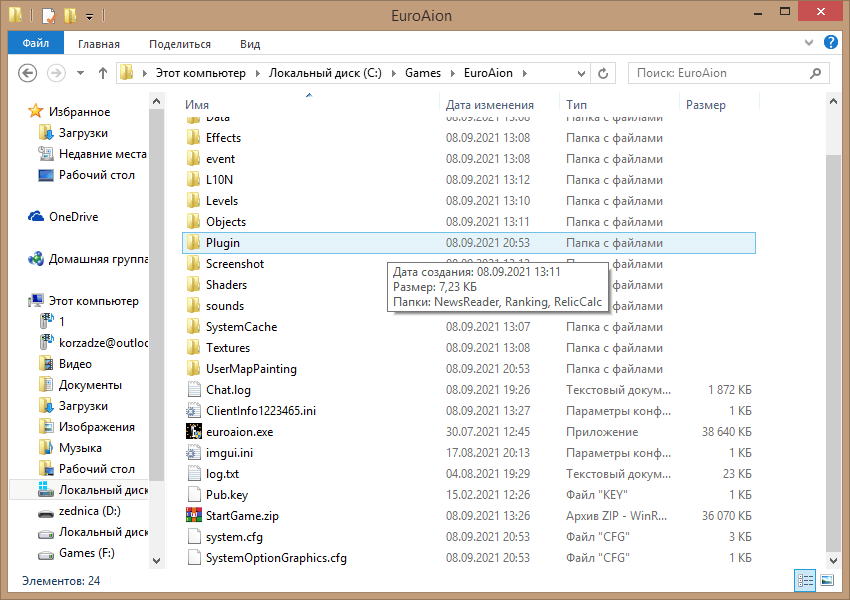Screen dimensions: 850x600
Task: Open the Файл menu tab
Action: point(36,44)
